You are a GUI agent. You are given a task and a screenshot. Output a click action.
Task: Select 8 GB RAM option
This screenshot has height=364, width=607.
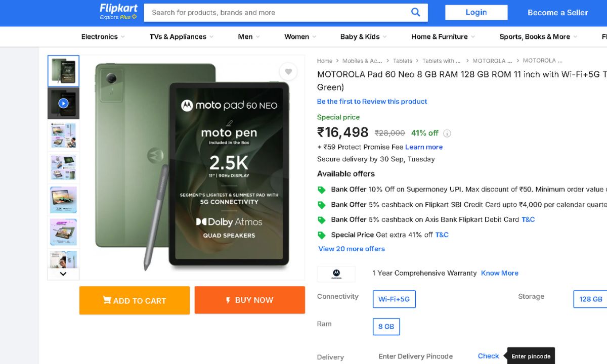[386, 327]
